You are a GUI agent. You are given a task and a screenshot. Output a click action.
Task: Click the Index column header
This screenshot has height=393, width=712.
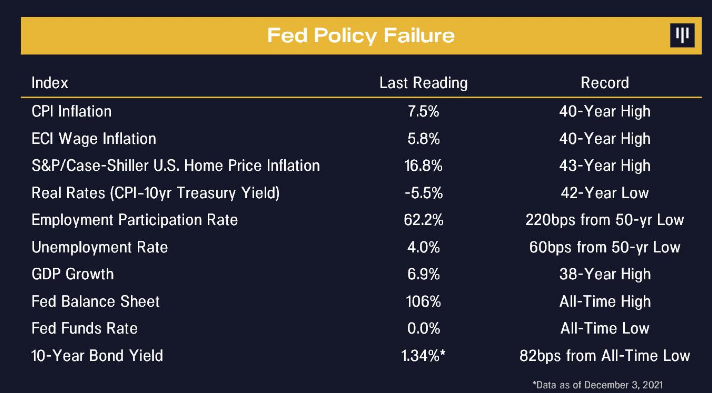click(x=50, y=83)
